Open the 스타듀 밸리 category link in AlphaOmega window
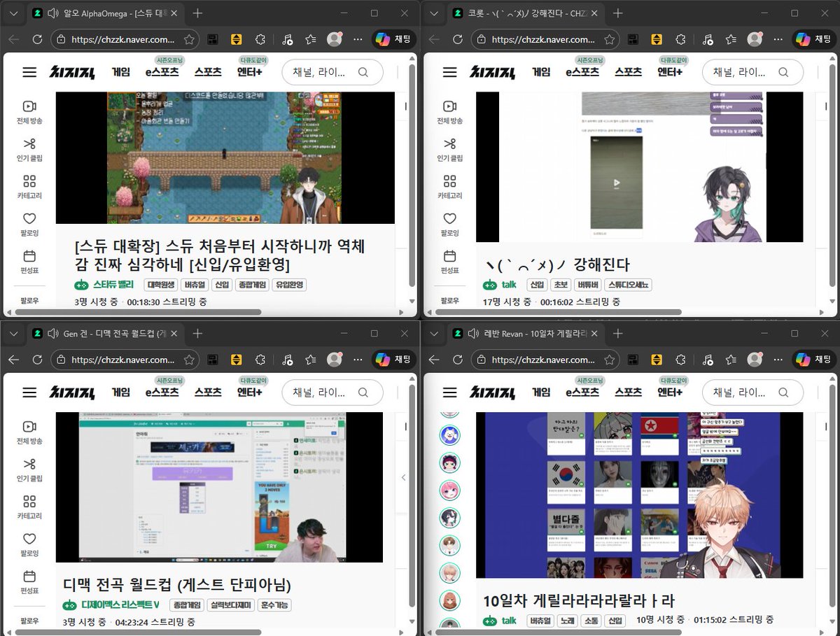This screenshot has width=840, height=636. 104,285
